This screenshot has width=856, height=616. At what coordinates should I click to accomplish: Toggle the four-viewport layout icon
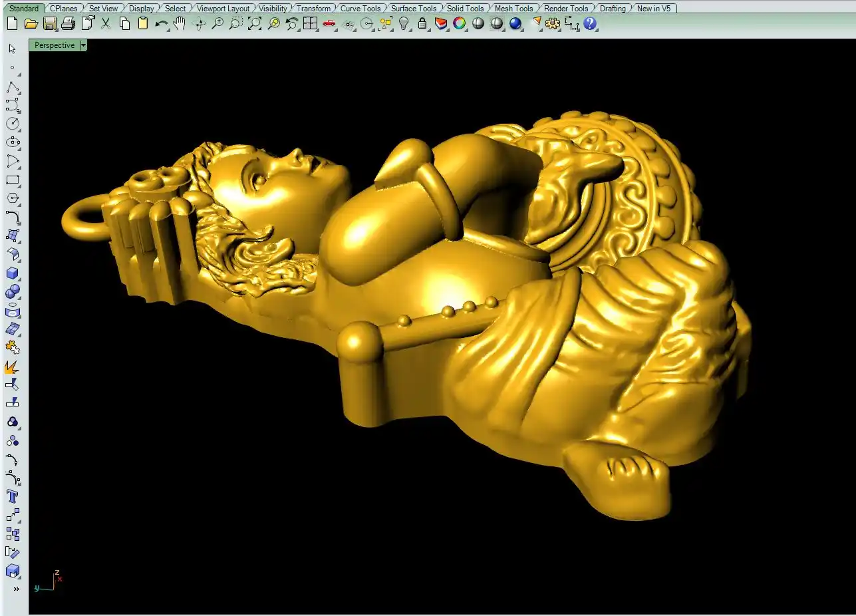point(310,24)
